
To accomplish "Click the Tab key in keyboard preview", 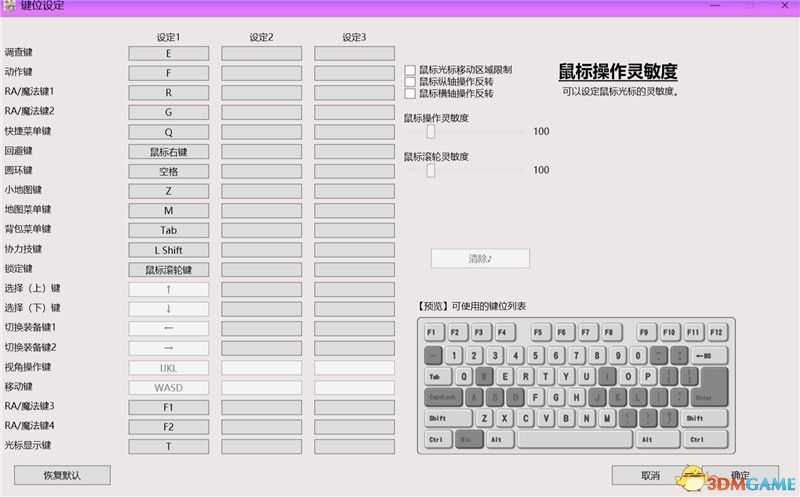I will (x=438, y=377).
